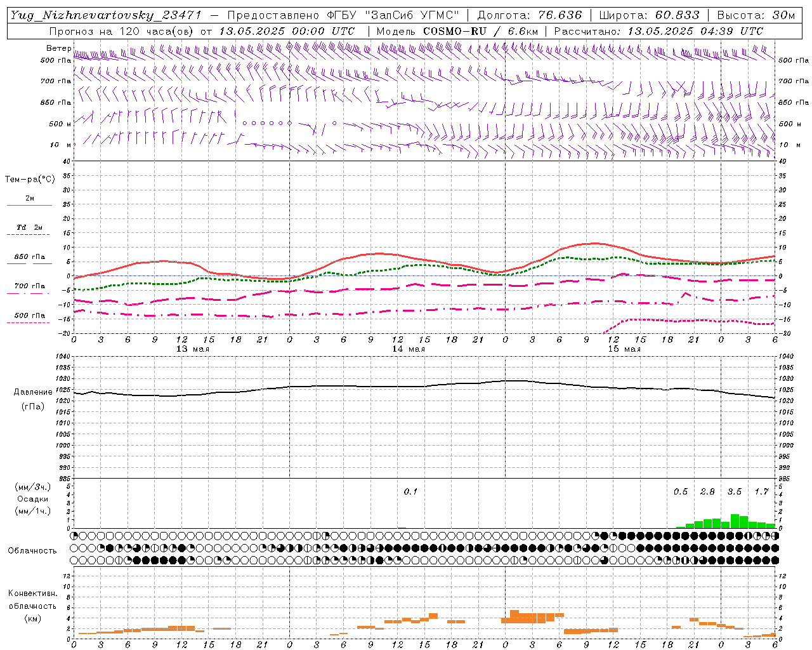Viewport: 812px width, 650px height.
Task: Click the 'Тем-ра(°C)' temperature label
Action: pyautogui.click(x=30, y=179)
